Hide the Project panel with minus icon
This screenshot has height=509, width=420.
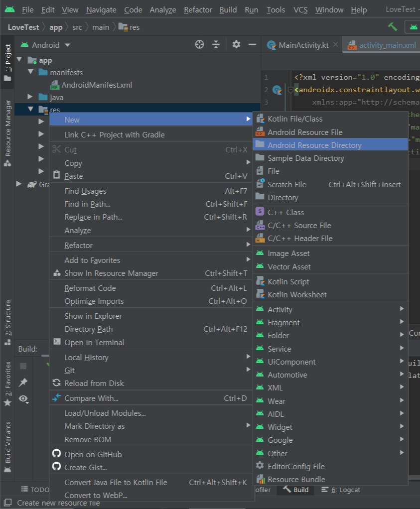tap(252, 44)
